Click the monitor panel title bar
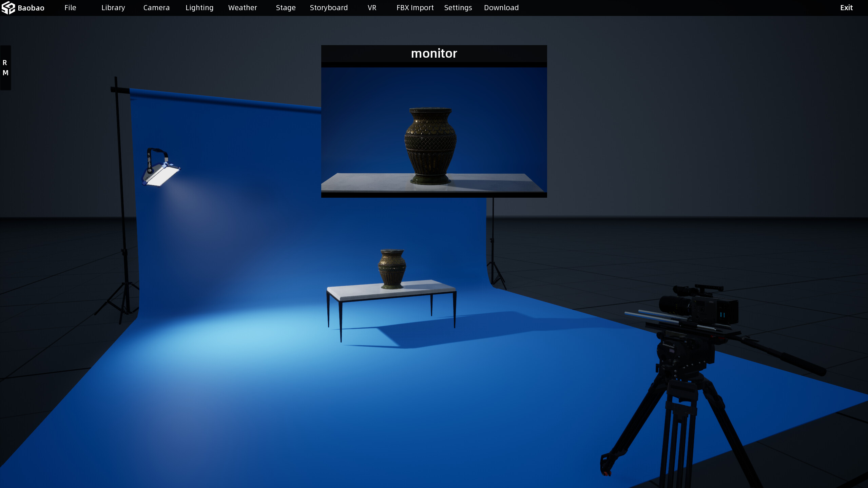 pyautogui.click(x=434, y=53)
